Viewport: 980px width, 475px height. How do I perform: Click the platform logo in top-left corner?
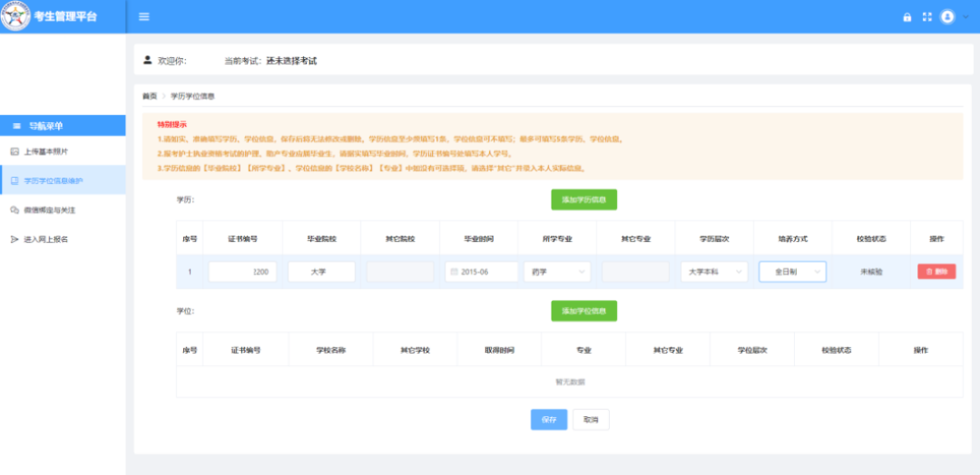pyautogui.click(x=15, y=16)
